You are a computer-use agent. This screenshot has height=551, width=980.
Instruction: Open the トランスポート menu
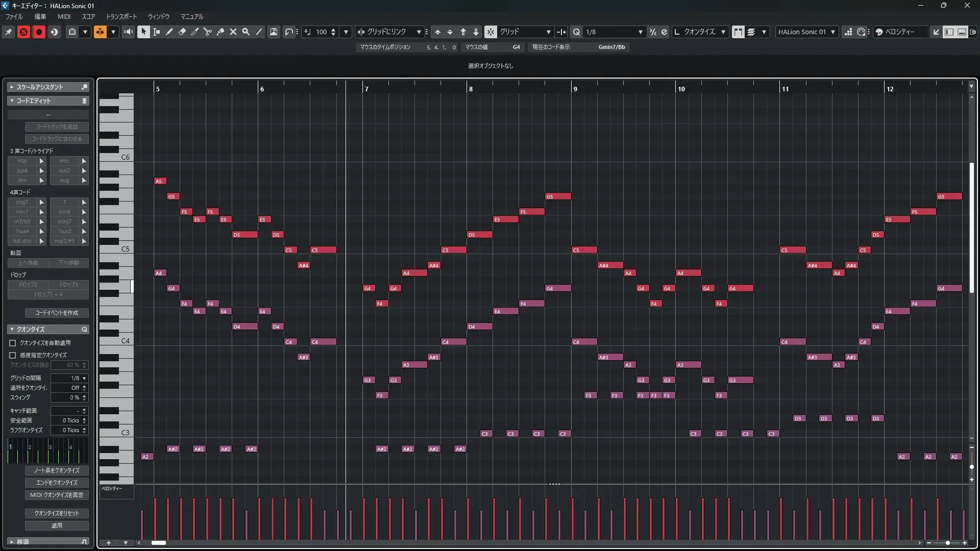121,17
